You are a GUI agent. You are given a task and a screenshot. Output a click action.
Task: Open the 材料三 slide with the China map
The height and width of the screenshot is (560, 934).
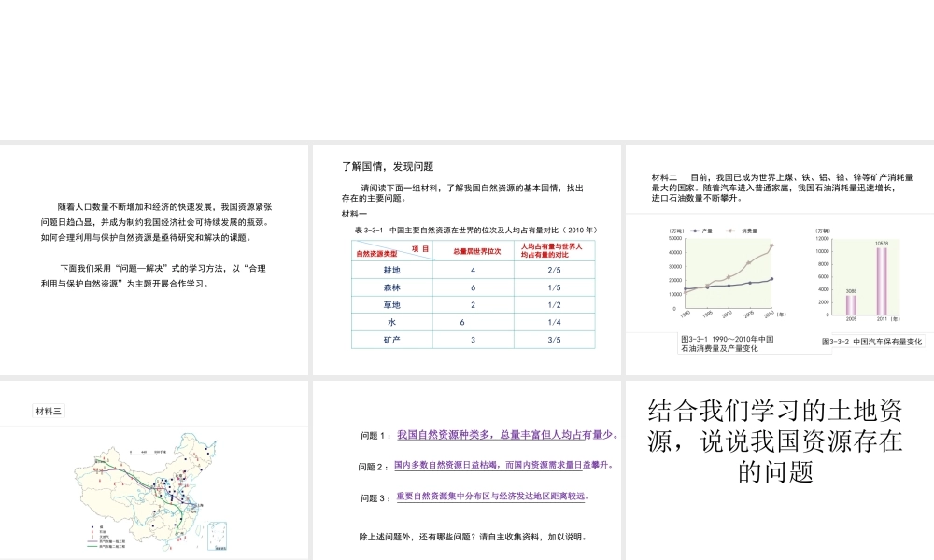click(x=154, y=470)
